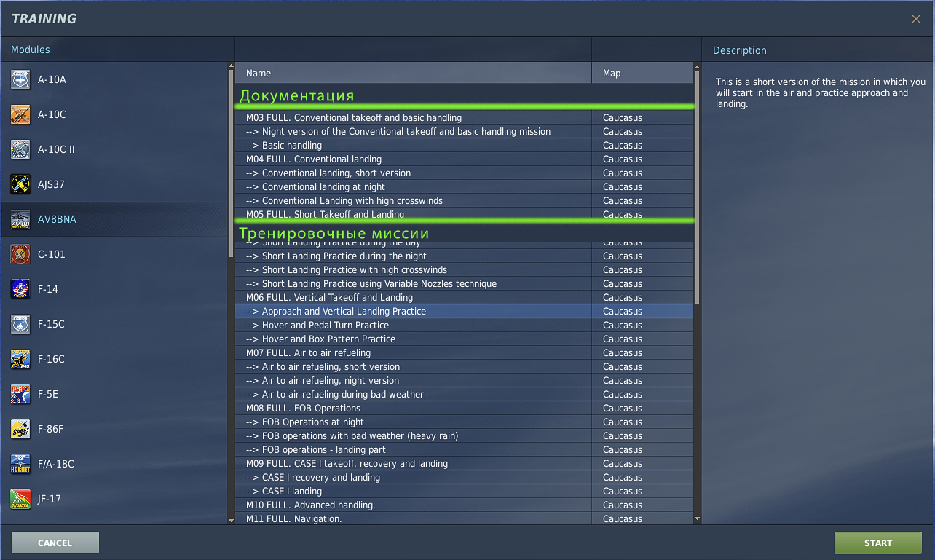Select M07 FULL Air to air refueling
Screen dimensions: 935x560
tap(465, 352)
